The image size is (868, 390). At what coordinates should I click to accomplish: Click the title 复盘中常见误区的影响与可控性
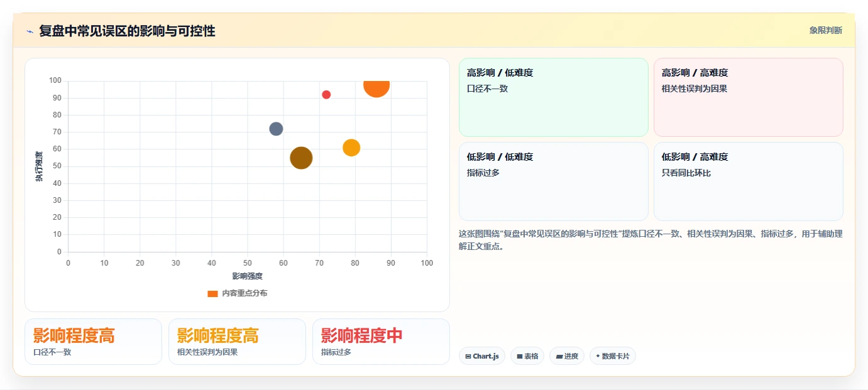[127, 31]
